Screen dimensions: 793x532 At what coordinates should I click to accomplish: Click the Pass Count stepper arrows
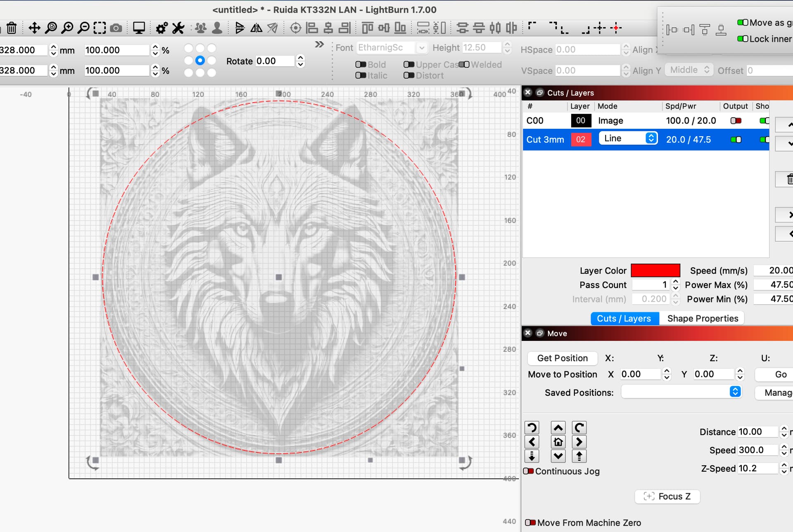point(675,285)
